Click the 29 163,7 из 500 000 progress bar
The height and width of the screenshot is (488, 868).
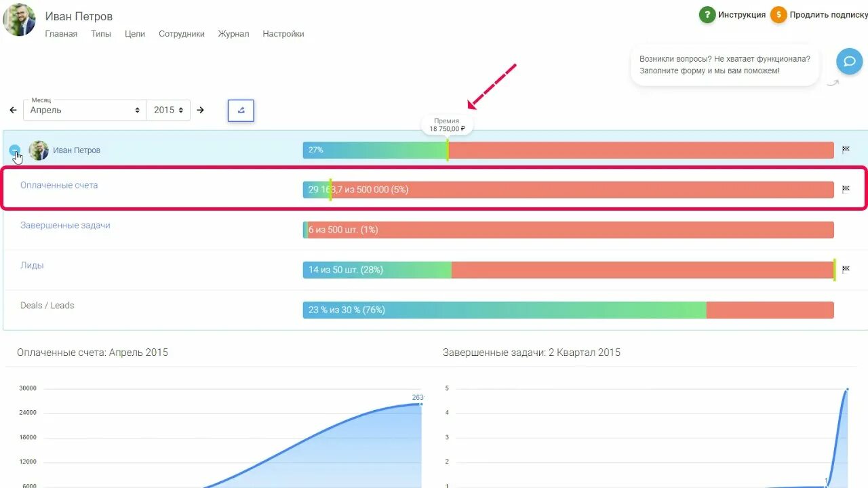tap(568, 190)
